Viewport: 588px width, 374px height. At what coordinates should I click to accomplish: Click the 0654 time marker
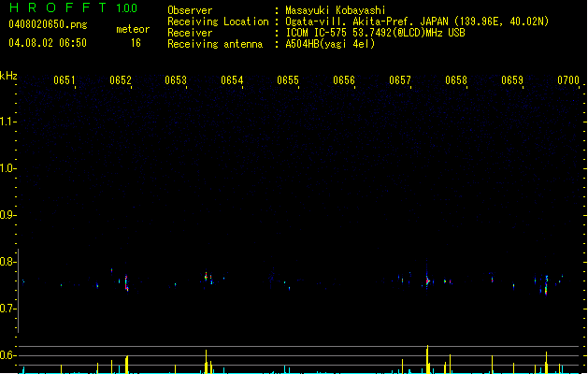[x=232, y=80]
